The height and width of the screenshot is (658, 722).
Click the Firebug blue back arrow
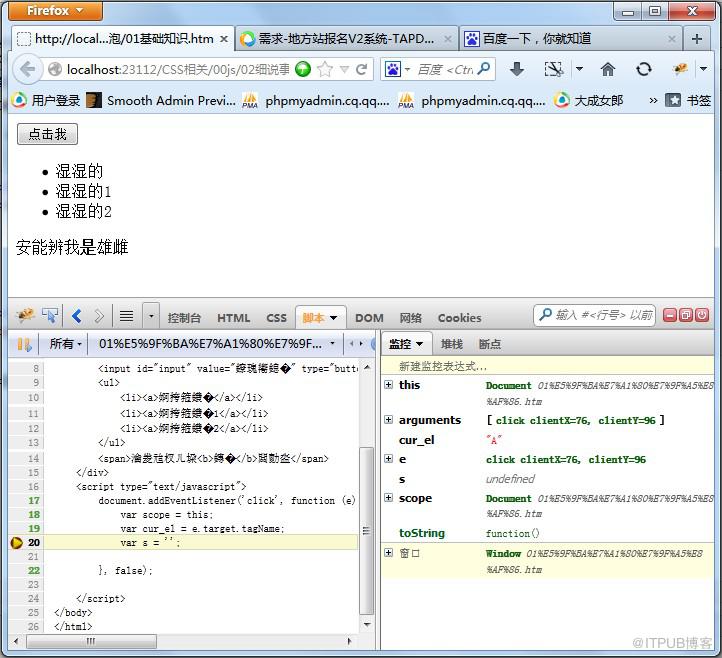coord(77,316)
